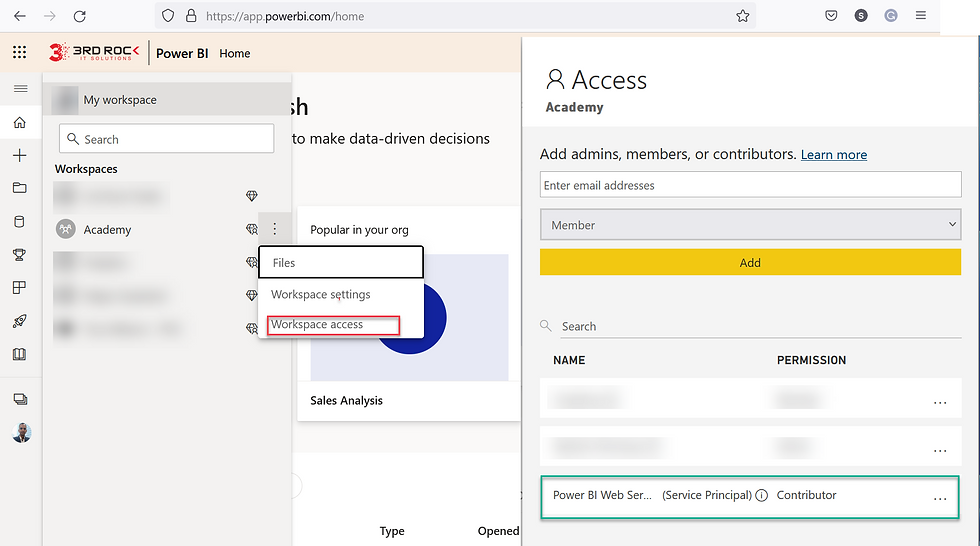Click the info icon beside Service Principal
The image size is (980, 546).
[x=761, y=495]
